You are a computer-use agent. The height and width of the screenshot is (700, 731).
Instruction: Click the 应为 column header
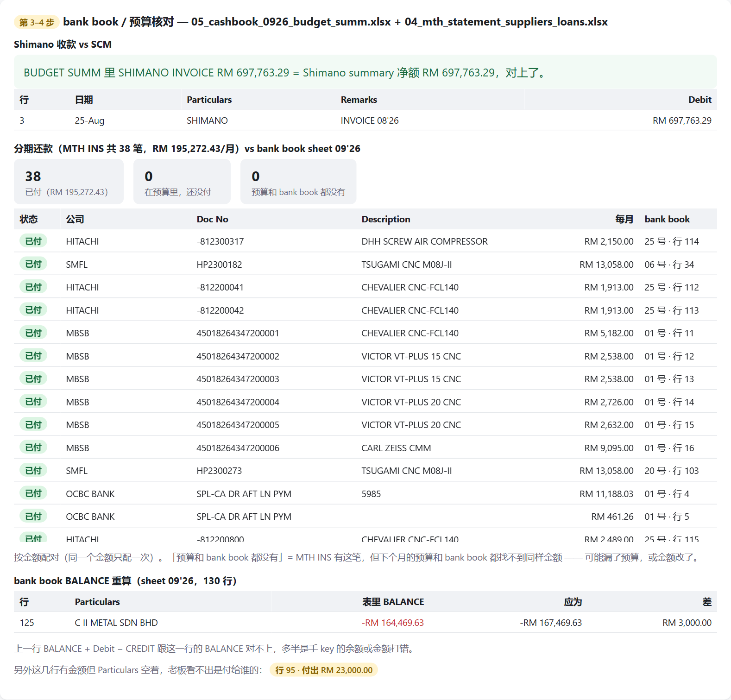pyautogui.click(x=573, y=602)
